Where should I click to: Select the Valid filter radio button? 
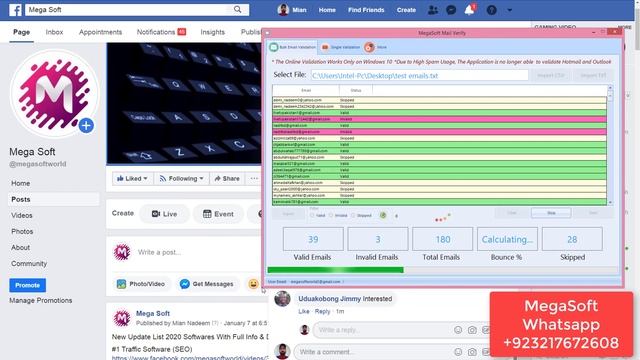point(312,215)
